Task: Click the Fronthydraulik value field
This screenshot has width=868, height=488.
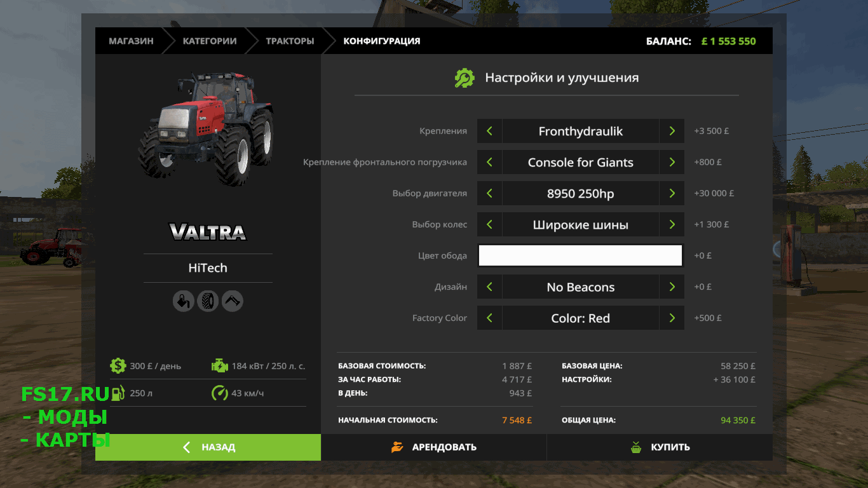Action: (x=581, y=132)
